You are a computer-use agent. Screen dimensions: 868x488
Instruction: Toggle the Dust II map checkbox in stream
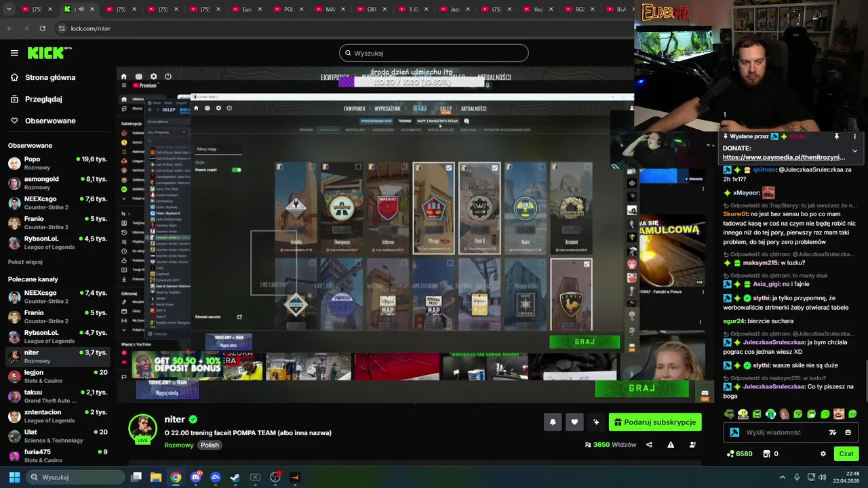(x=494, y=167)
